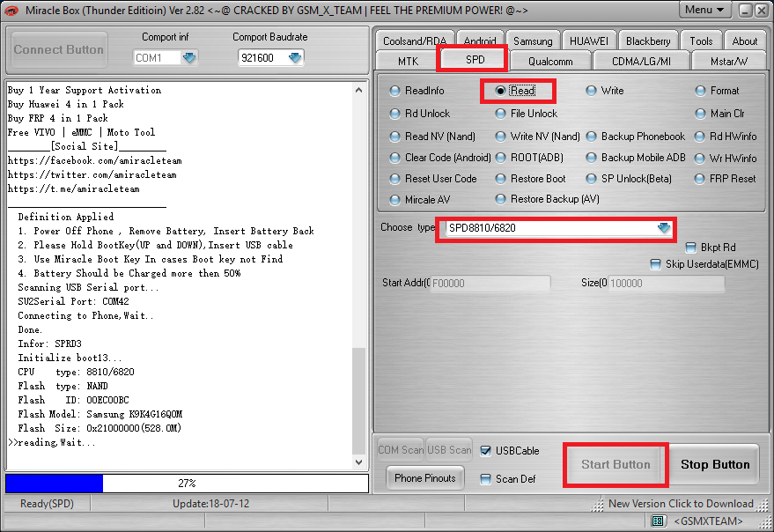This screenshot has height=532, width=774.
Task: Select the Read radio option
Action: click(516, 91)
